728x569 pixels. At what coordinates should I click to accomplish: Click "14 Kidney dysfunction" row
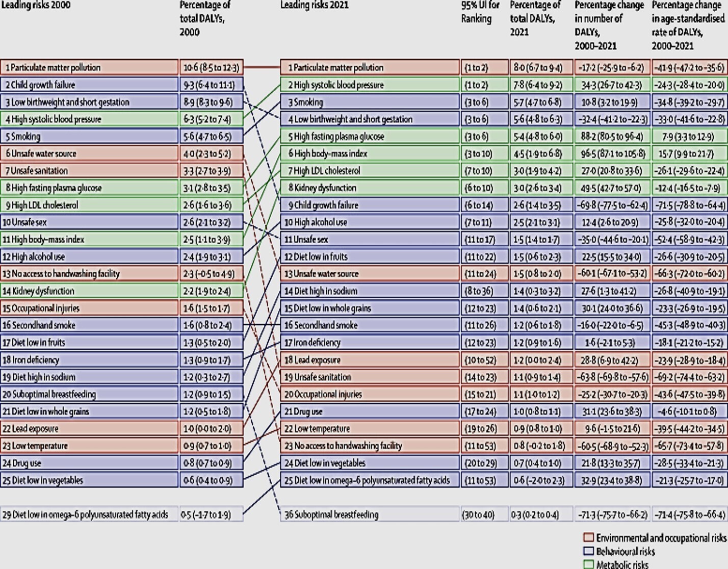coord(89,291)
